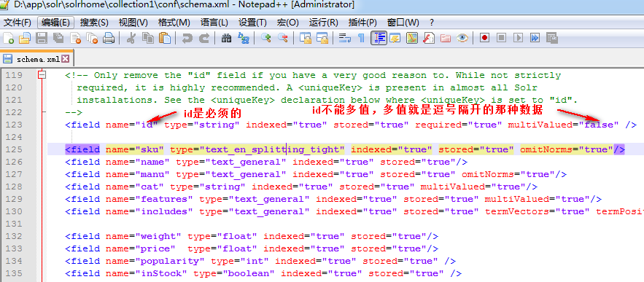The width and height of the screenshot is (644, 282).
Task: Zoom in using the magnifier plus icon
Action: (x=265, y=38)
